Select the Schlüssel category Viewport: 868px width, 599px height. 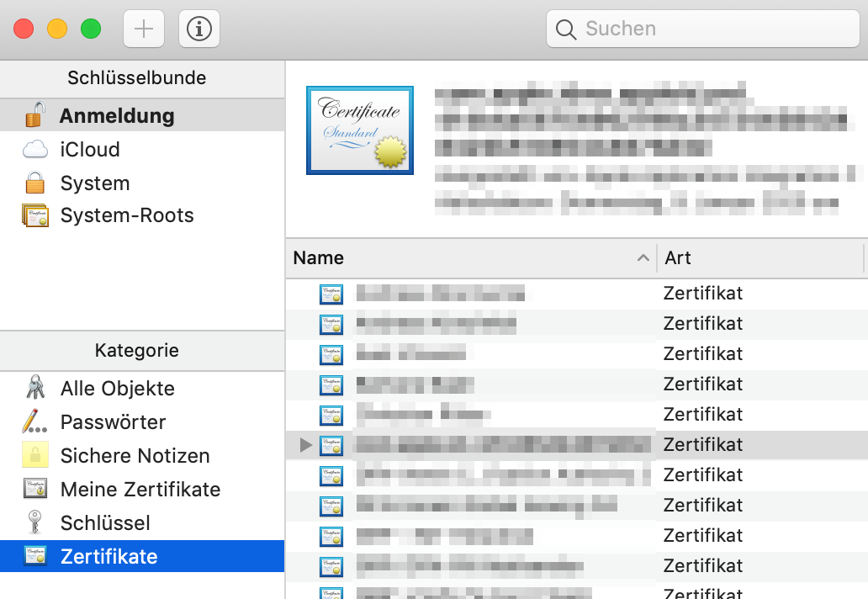[x=104, y=523]
